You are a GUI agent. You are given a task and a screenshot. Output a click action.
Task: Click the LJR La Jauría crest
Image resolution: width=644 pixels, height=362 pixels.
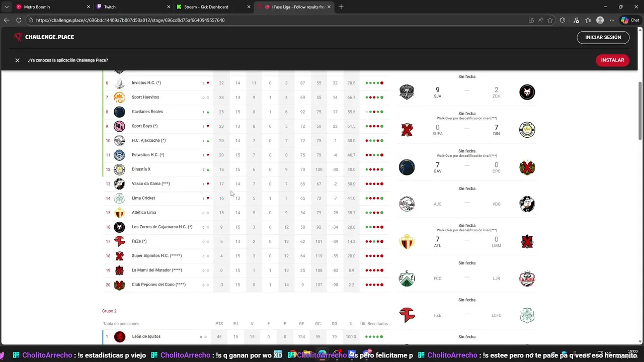pyautogui.click(x=527, y=279)
